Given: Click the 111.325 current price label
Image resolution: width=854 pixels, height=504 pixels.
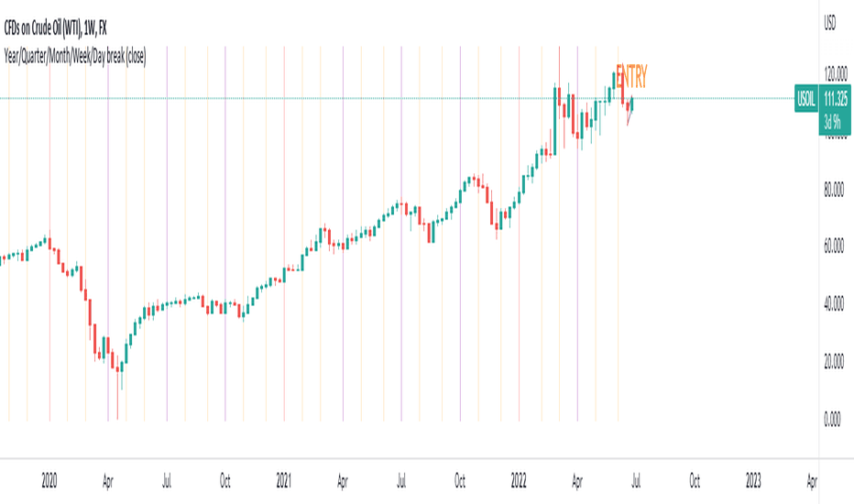Looking at the screenshot, I should point(836,99).
